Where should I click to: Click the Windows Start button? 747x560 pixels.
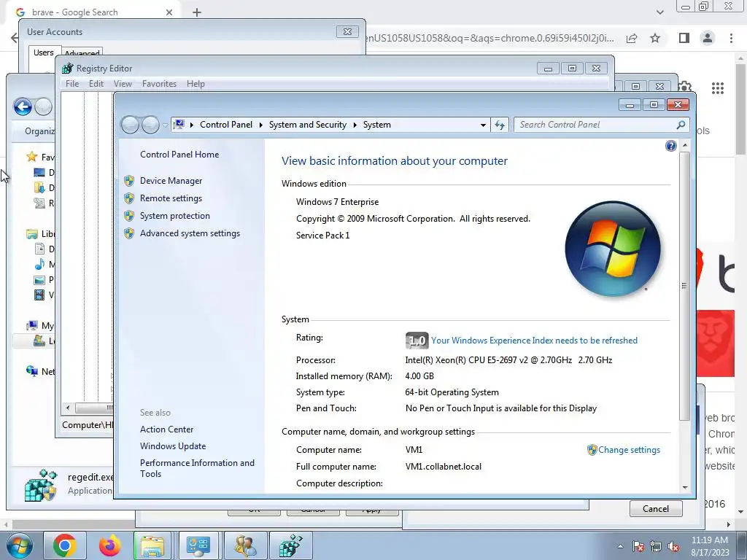coord(19,545)
